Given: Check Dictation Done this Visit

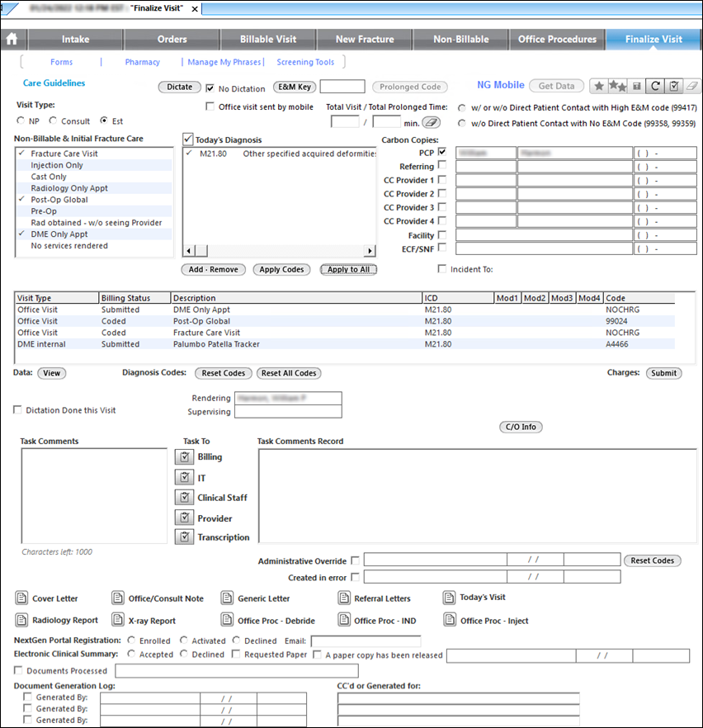Looking at the screenshot, I should click(17, 409).
